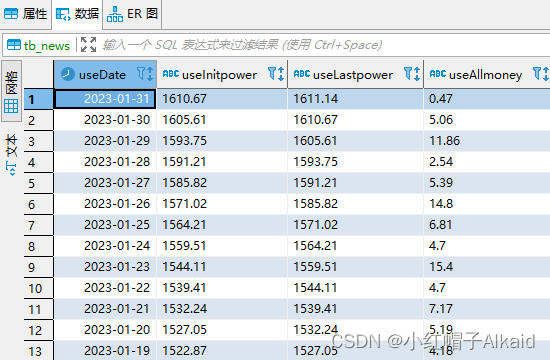Viewport: 550px width, 360px height.
Task: Select row number 5 header
Action: tap(39, 183)
